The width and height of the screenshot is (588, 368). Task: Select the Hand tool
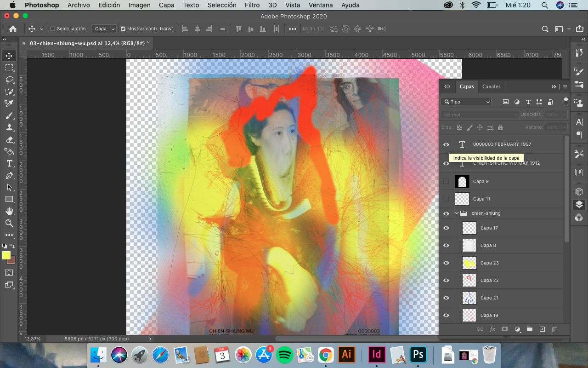[9, 211]
